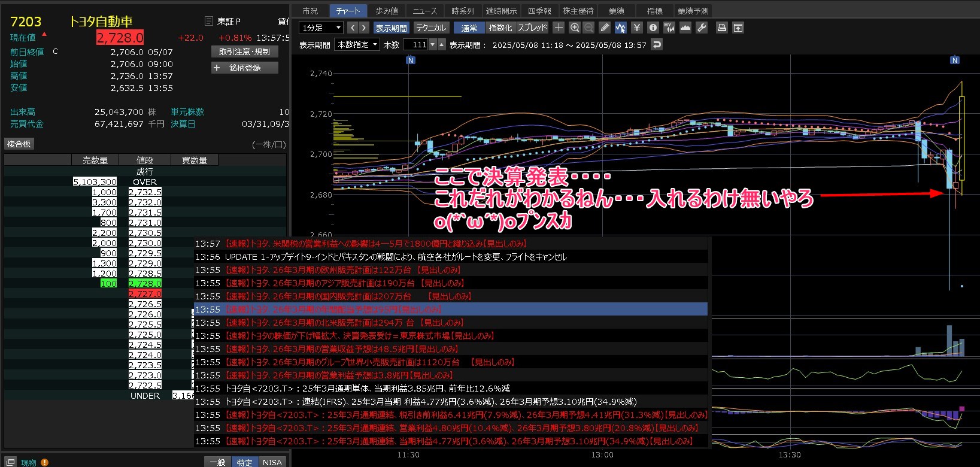Open the chart information icon
The width and height of the screenshot is (980, 467).
653,28
